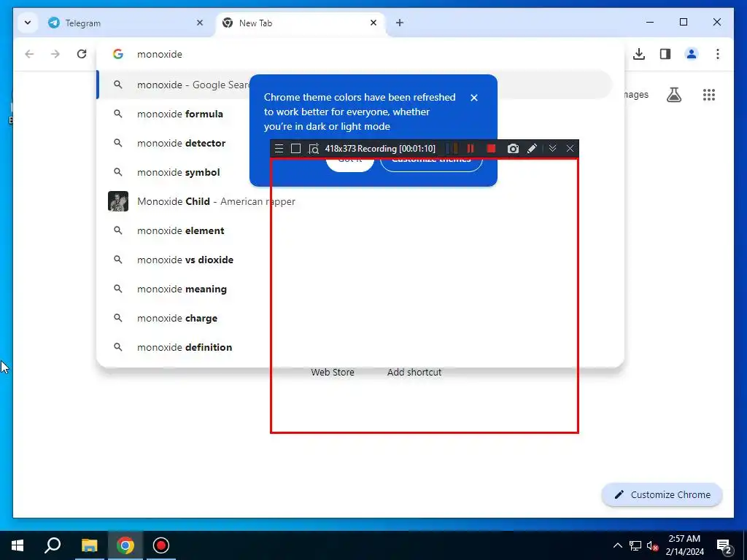
Task: Pause the screen recording
Action: click(x=471, y=149)
